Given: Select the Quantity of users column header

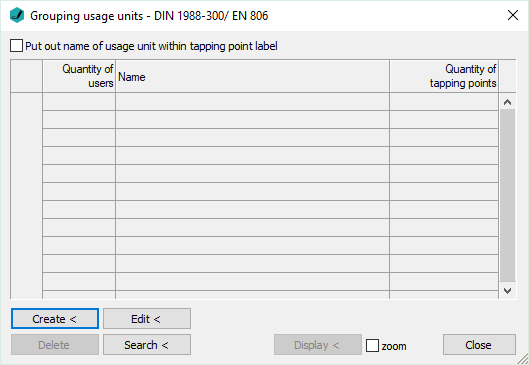Looking at the screenshot, I should [79, 76].
